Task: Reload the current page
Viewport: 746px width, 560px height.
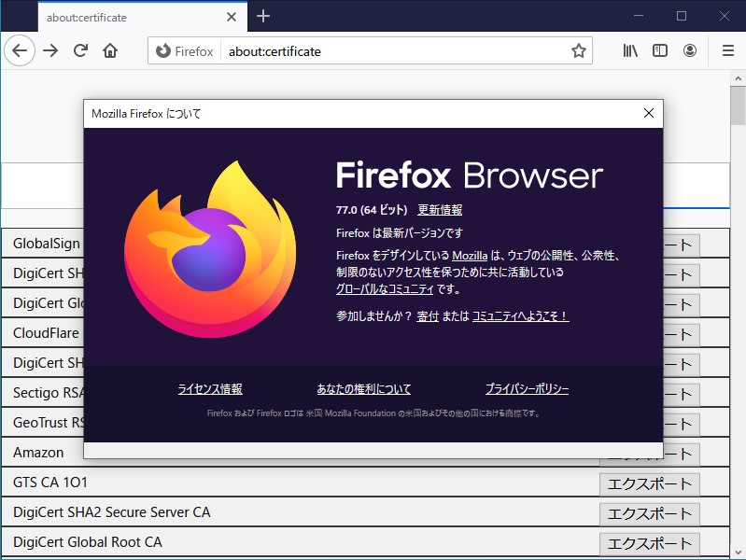Action: pyautogui.click(x=80, y=50)
